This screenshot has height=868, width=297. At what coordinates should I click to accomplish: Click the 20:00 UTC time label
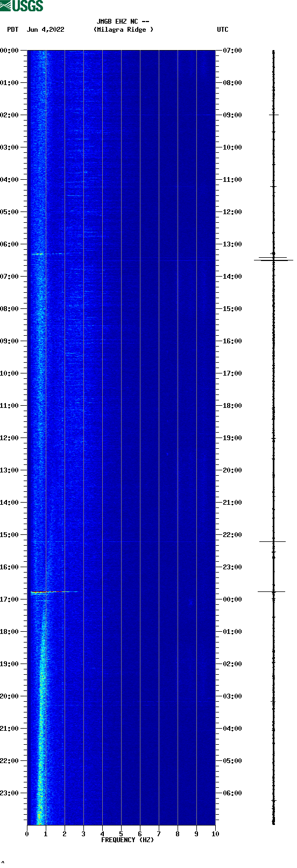point(232,470)
